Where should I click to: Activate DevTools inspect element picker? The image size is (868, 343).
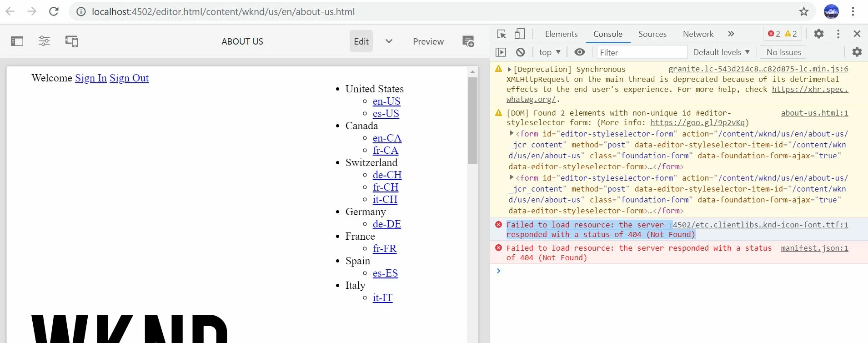tap(502, 34)
